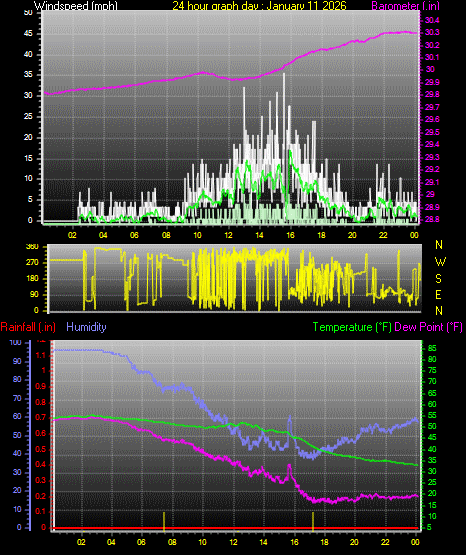Click the 55 temperature axis value
The width and height of the screenshot is (466, 555).
[x=432, y=415]
